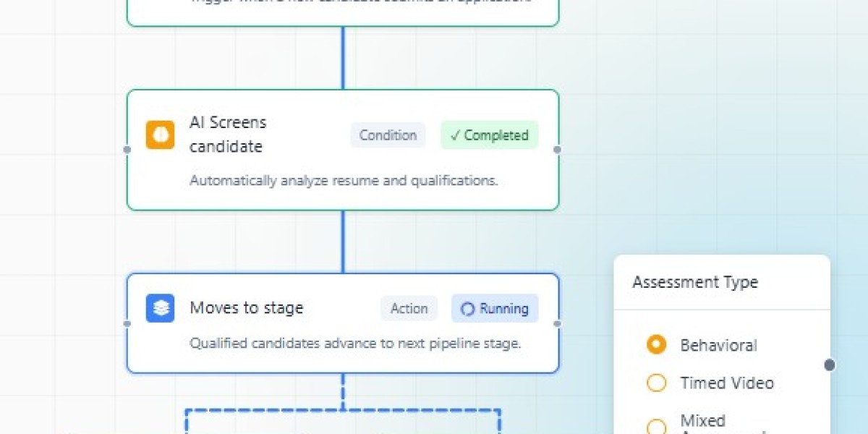This screenshot has width=868, height=434.
Task: Open the Condition badge on AI Screens candidate
Action: 388,135
